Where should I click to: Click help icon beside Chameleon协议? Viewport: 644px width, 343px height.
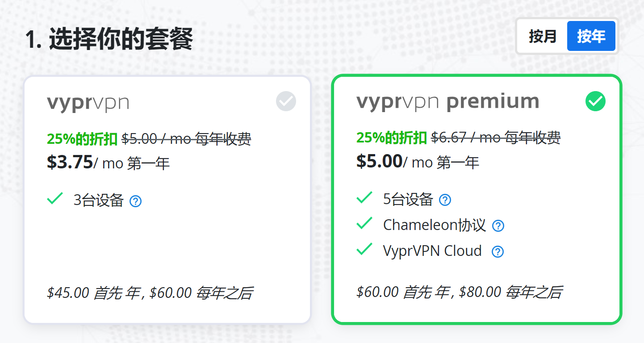click(x=498, y=226)
